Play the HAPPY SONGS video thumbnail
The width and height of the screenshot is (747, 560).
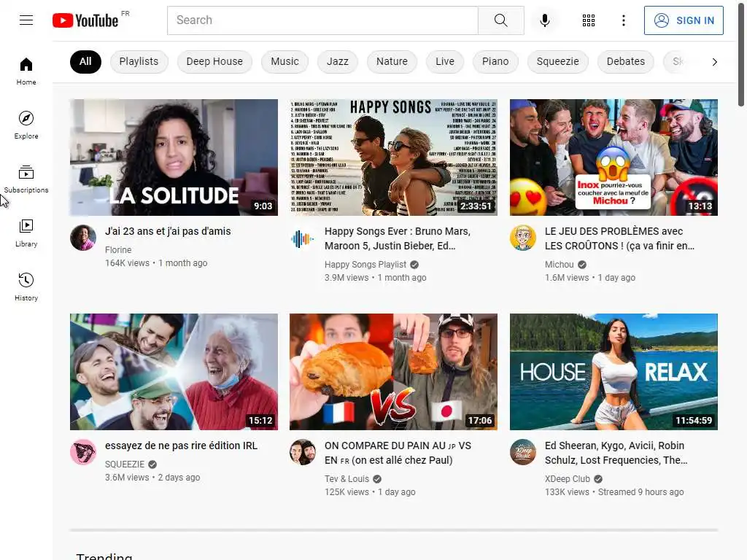point(393,157)
